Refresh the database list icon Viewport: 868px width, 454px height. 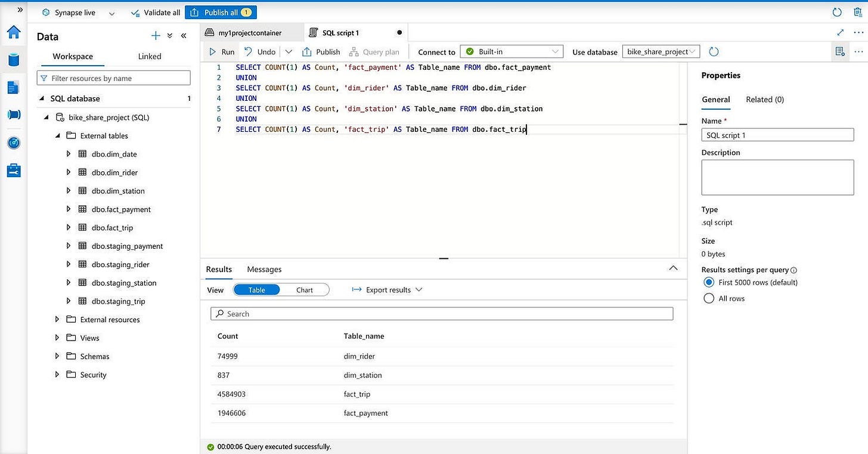[x=714, y=52]
